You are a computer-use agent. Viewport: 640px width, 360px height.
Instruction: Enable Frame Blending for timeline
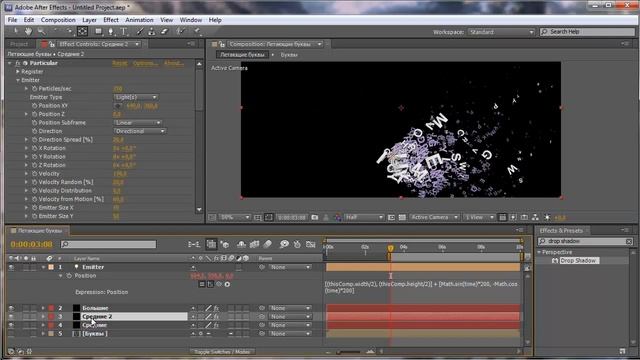point(254,244)
